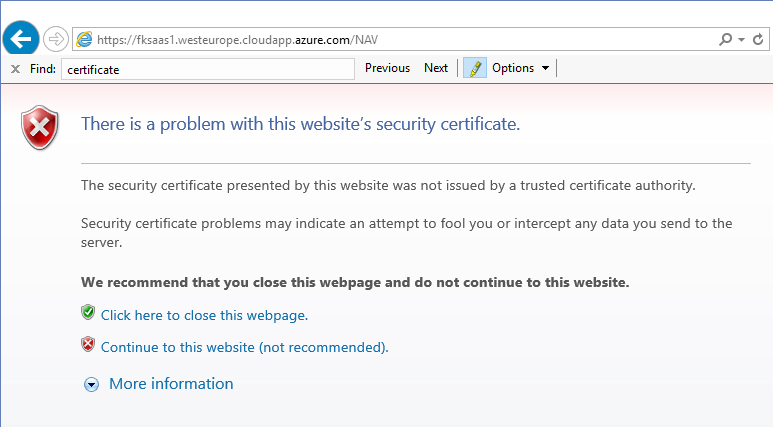Click the small red shield beside Continue link
Viewport: 773px width, 427px height.
point(88,345)
